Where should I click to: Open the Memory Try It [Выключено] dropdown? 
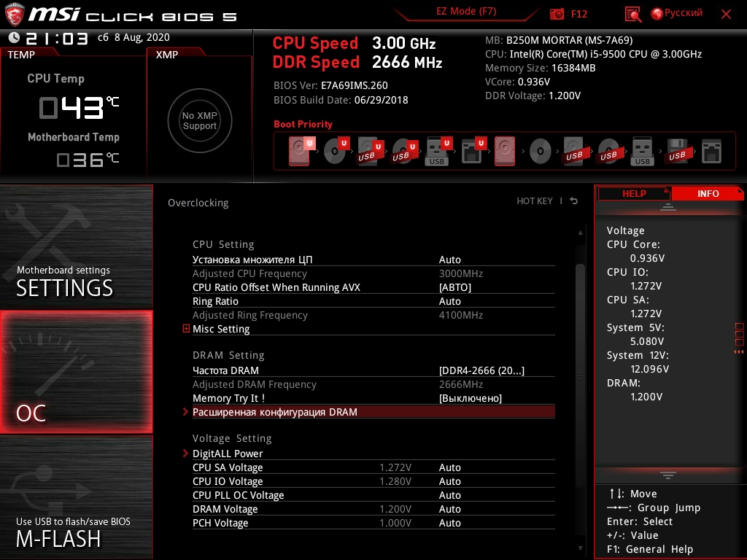471,398
